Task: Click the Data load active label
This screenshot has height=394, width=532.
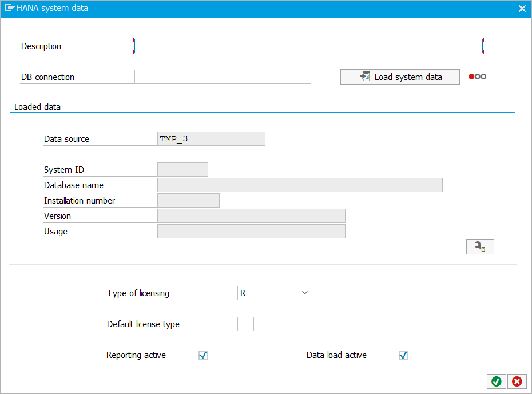Action: 336,355
